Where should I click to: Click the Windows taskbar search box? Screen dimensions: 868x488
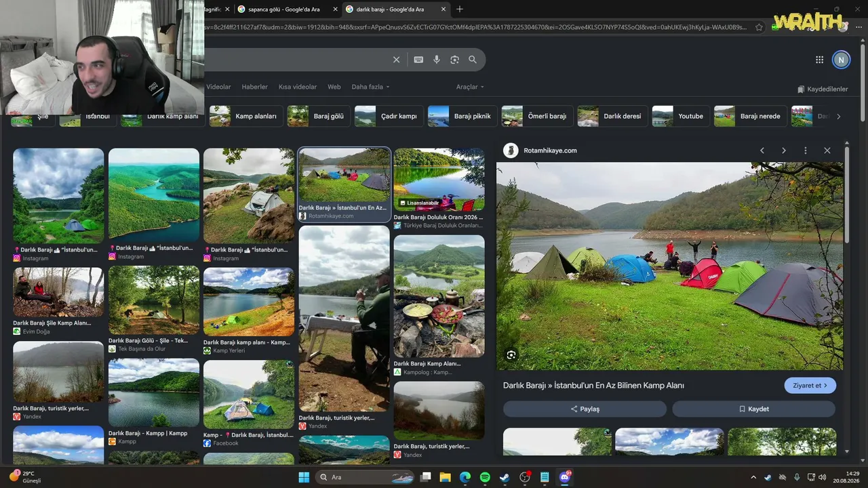pos(365,477)
